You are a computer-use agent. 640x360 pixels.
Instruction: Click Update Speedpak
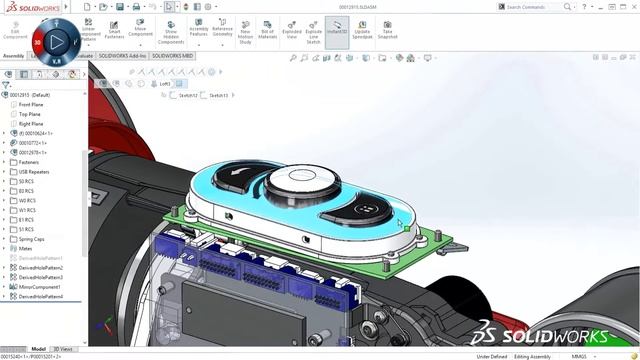362,30
